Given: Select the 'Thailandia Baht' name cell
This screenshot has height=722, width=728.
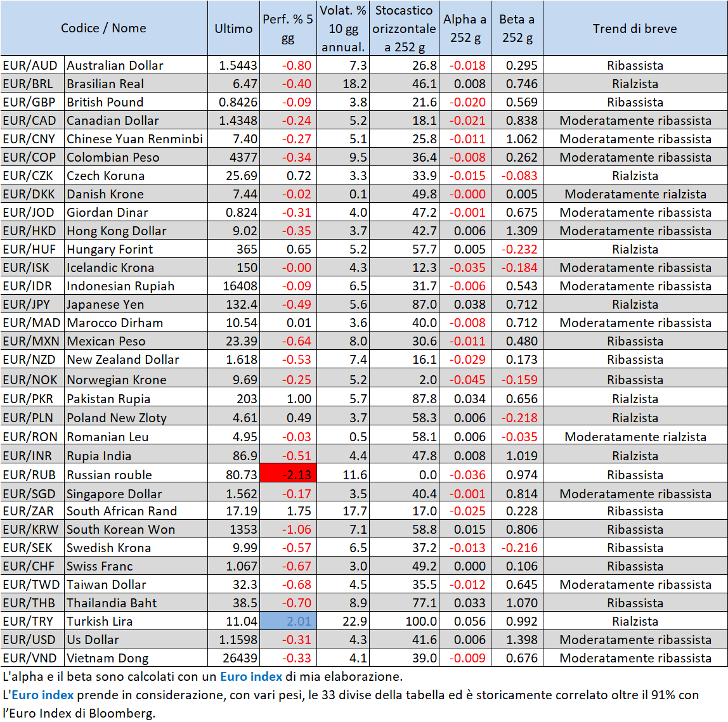Looking at the screenshot, I should [136, 603].
